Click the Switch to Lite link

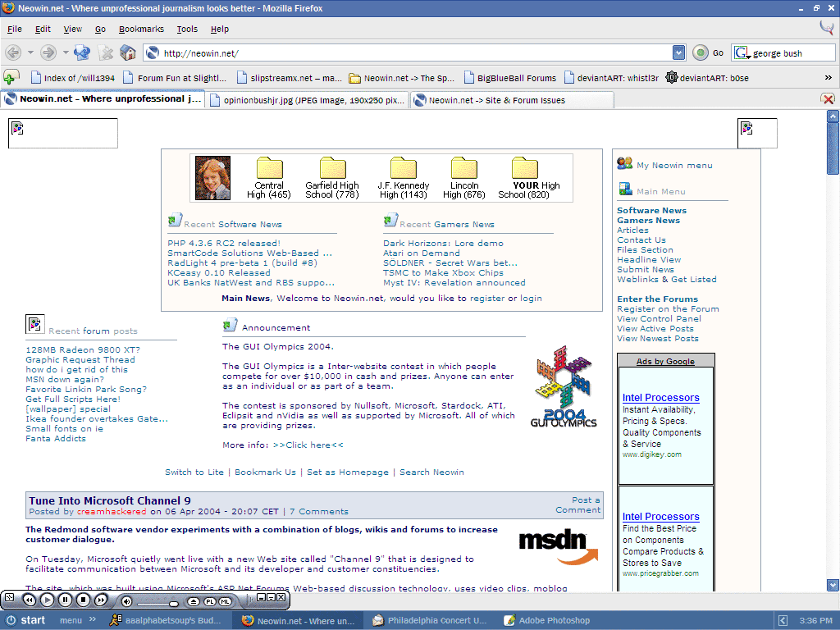pos(194,472)
